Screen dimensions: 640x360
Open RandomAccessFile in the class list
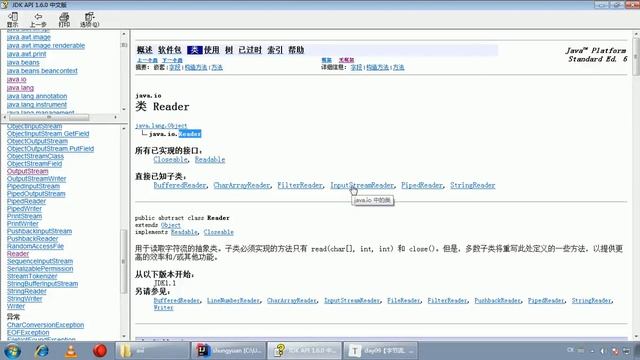(35, 247)
